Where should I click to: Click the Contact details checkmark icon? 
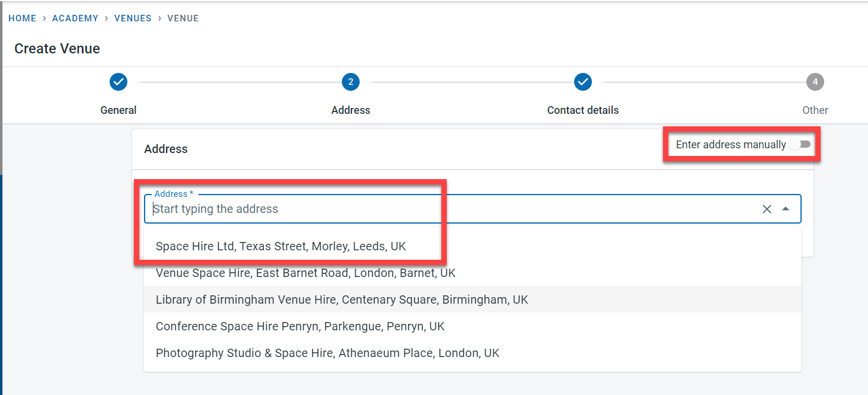pos(583,82)
